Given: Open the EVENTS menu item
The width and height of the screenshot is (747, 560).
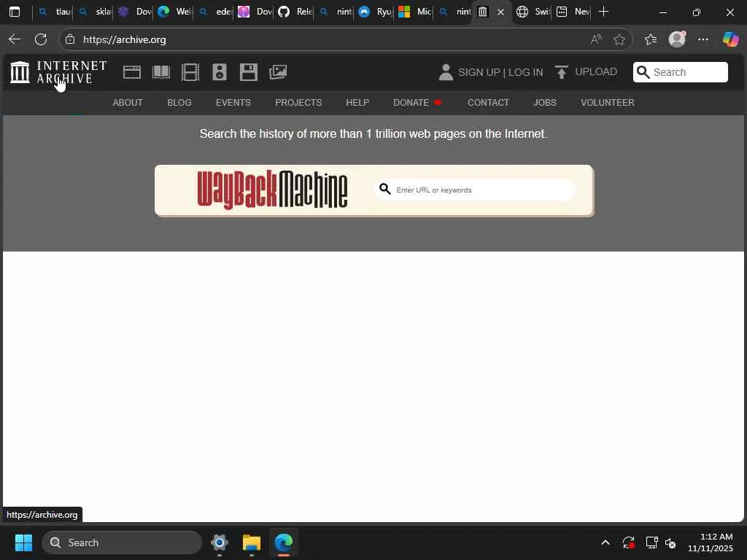Looking at the screenshot, I should (x=233, y=102).
